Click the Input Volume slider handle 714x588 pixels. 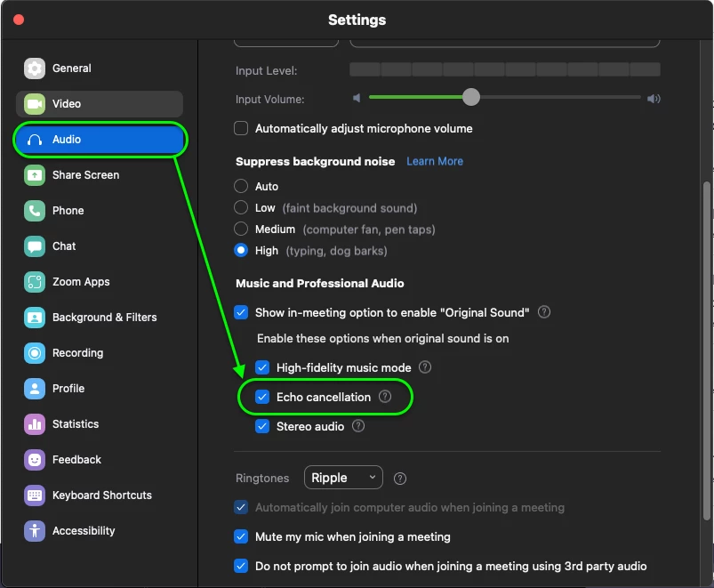[x=471, y=97]
